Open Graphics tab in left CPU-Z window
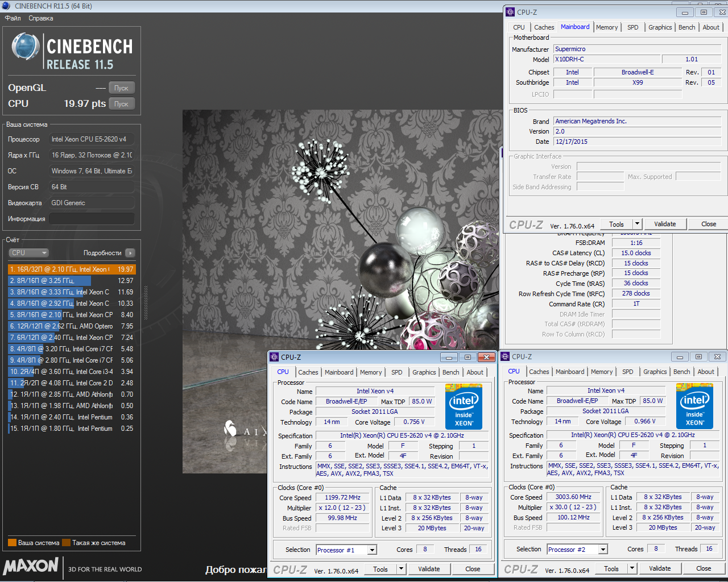 click(424, 372)
